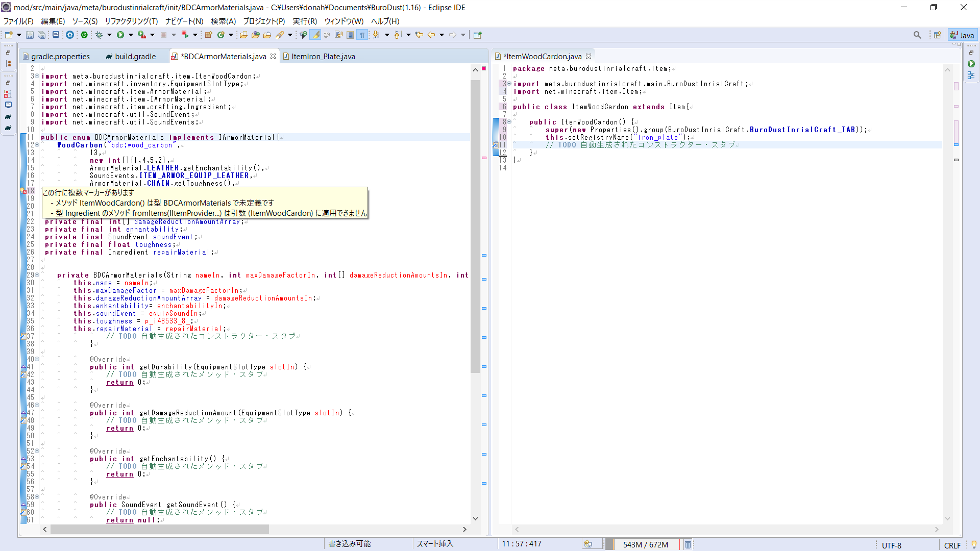Expand the New file dropdown arrow
Viewport: 980px width, 551px height.
(x=19, y=35)
